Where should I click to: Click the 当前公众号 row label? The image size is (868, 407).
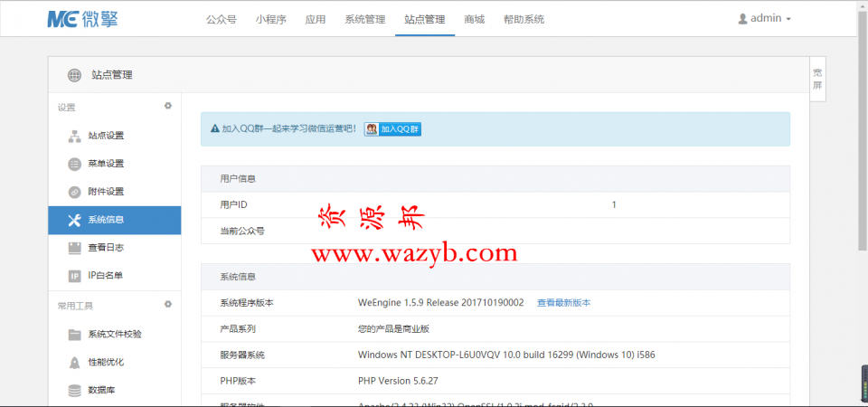coord(242,231)
